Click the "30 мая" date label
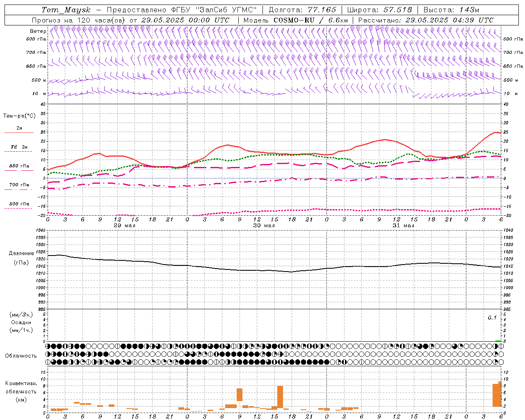 click(264, 226)
